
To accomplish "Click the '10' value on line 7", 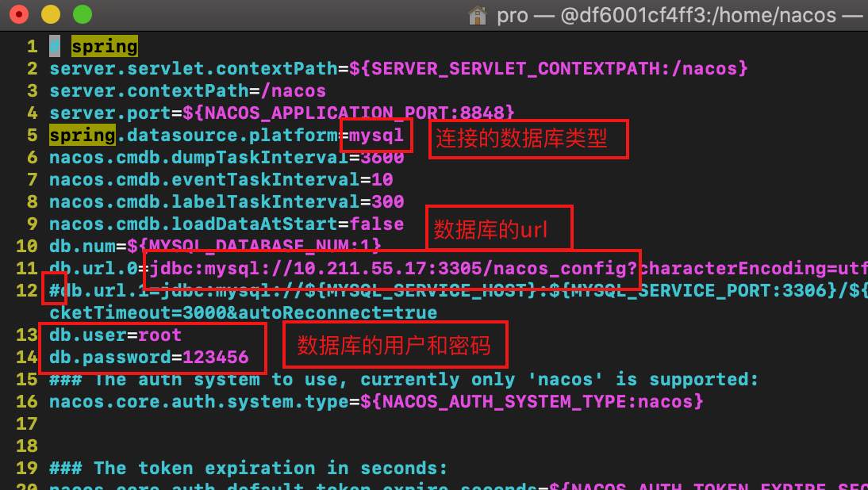I will [382, 180].
